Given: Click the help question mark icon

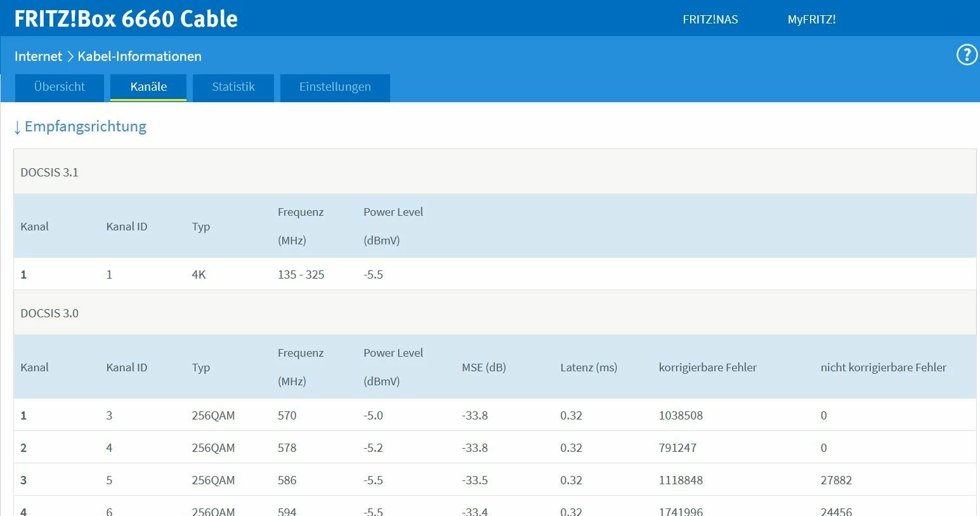Looking at the screenshot, I should coord(966,55).
